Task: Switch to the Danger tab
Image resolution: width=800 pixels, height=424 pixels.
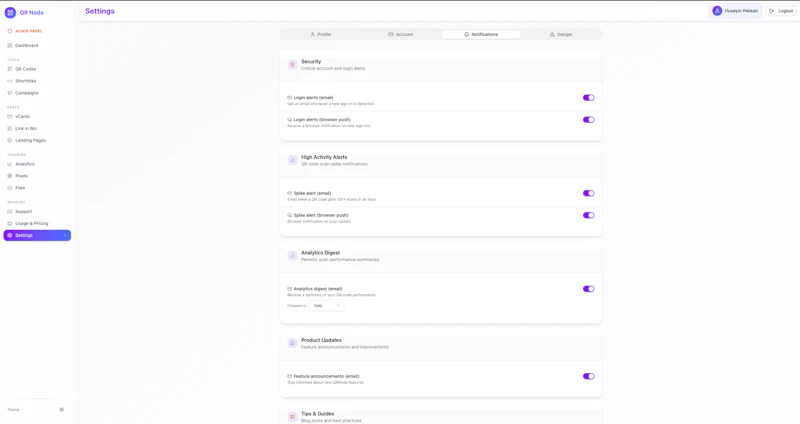Action: click(561, 34)
